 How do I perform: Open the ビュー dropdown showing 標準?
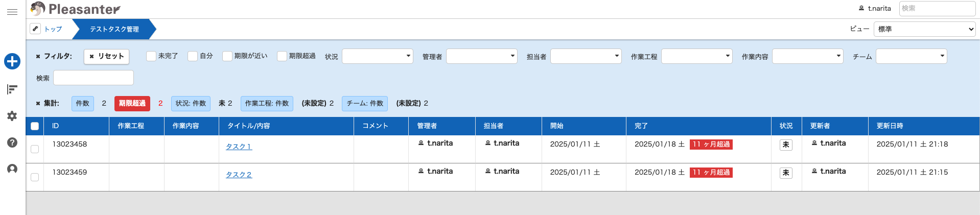click(925, 29)
